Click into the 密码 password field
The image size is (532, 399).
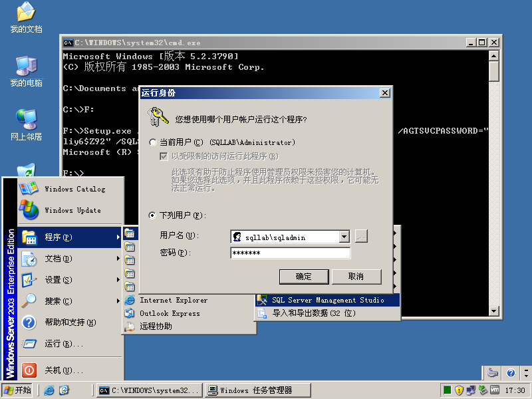[x=291, y=253]
